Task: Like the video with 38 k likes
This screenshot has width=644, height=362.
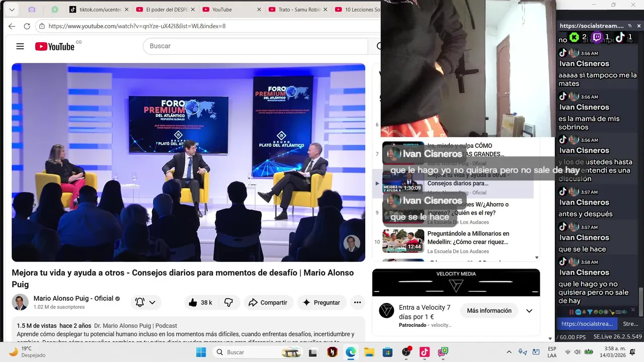Action: 200,303
